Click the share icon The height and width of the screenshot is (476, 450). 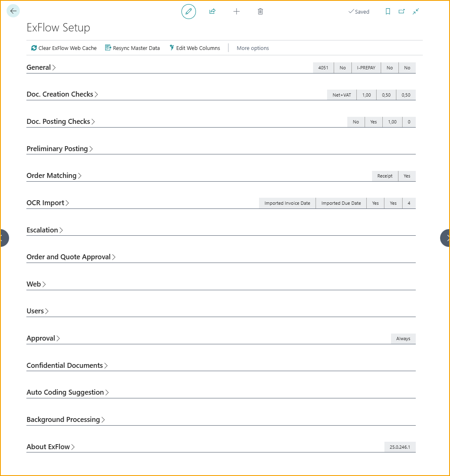tap(212, 12)
